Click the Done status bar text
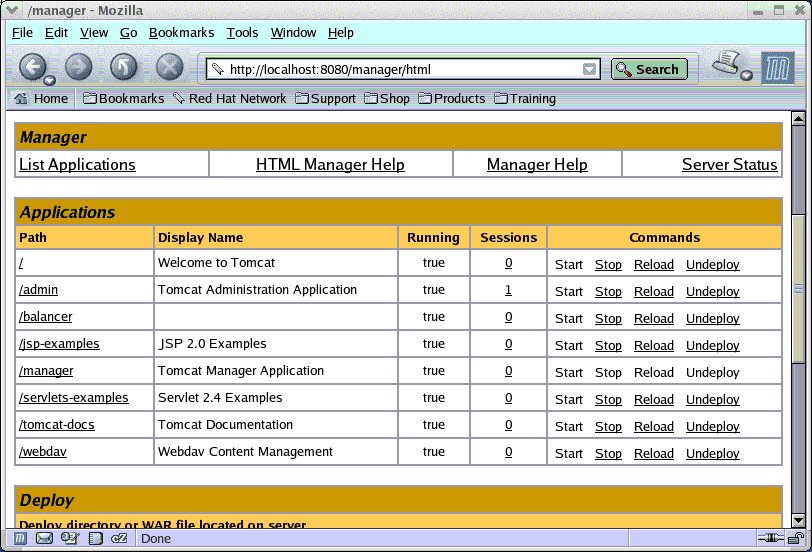Viewport: 812px width, 552px height. [155, 539]
